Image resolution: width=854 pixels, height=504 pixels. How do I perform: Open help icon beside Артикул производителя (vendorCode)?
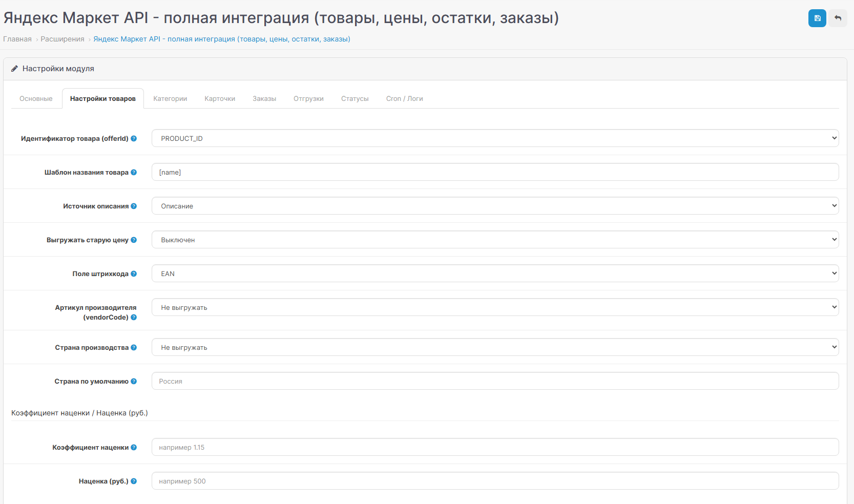(134, 317)
